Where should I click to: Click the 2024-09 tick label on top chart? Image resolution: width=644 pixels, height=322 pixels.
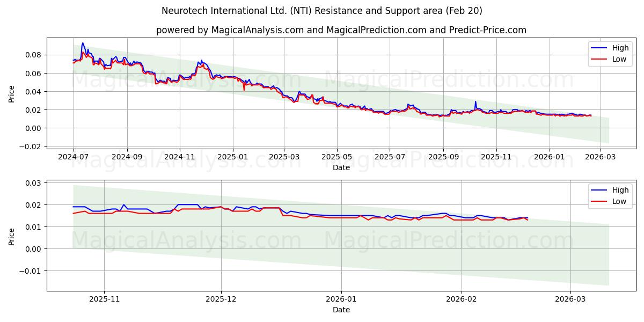(x=127, y=157)
